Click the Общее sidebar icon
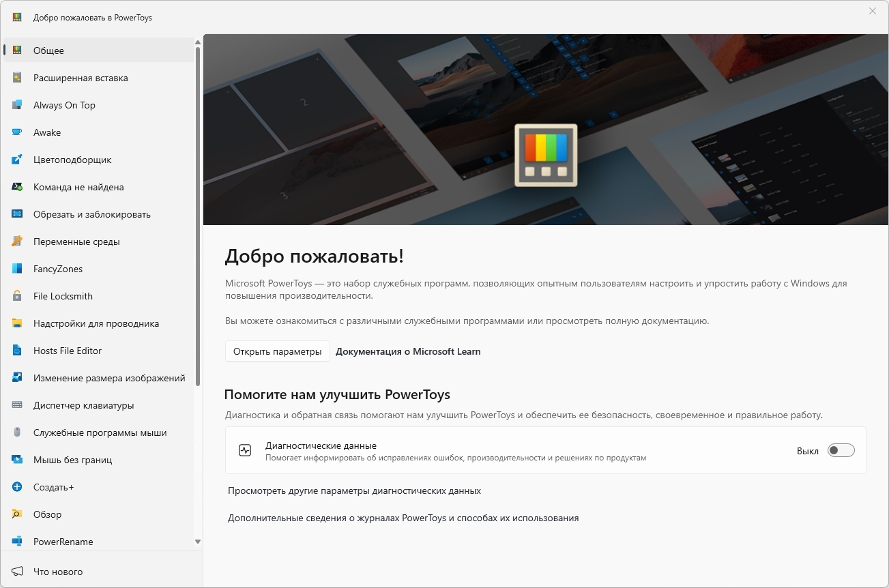The image size is (889, 588). [x=17, y=50]
